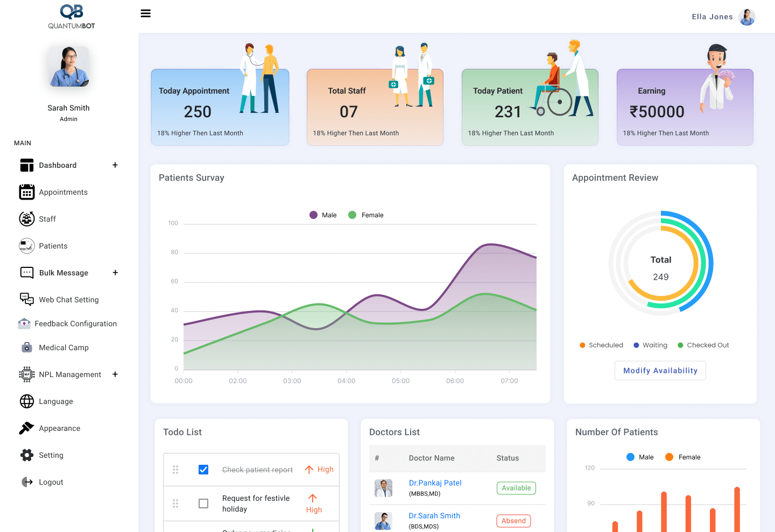The height and width of the screenshot is (532, 775).
Task: Click the Status column header
Action: click(x=508, y=458)
